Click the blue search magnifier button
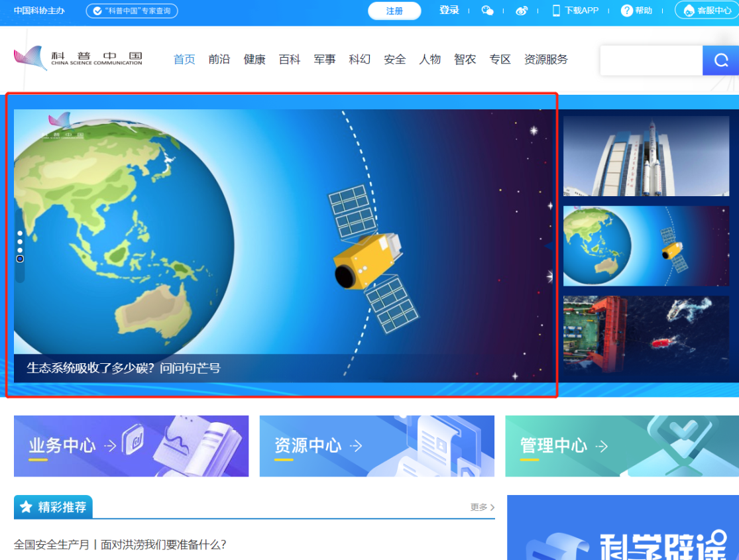 click(720, 60)
